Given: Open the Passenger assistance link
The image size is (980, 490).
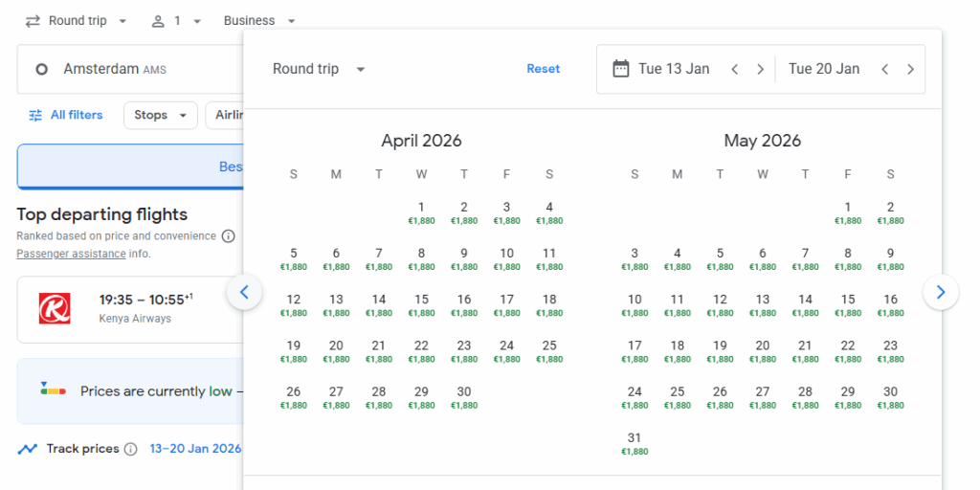Looking at the screenshot, I should (x=71, y=254).
